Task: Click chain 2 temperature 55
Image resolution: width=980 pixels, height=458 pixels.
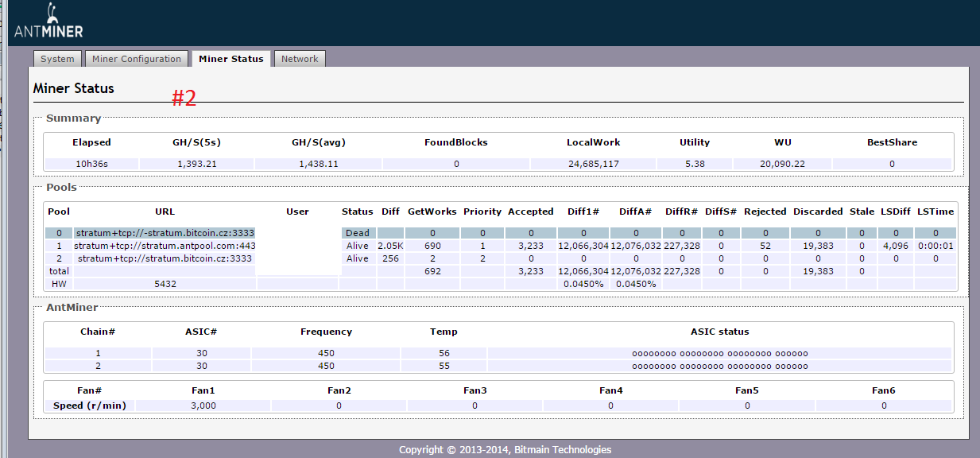Action: click(444, 366)
